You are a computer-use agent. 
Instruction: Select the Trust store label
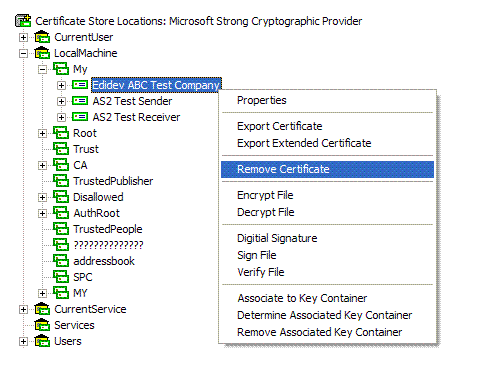click(x=86, y=149)
